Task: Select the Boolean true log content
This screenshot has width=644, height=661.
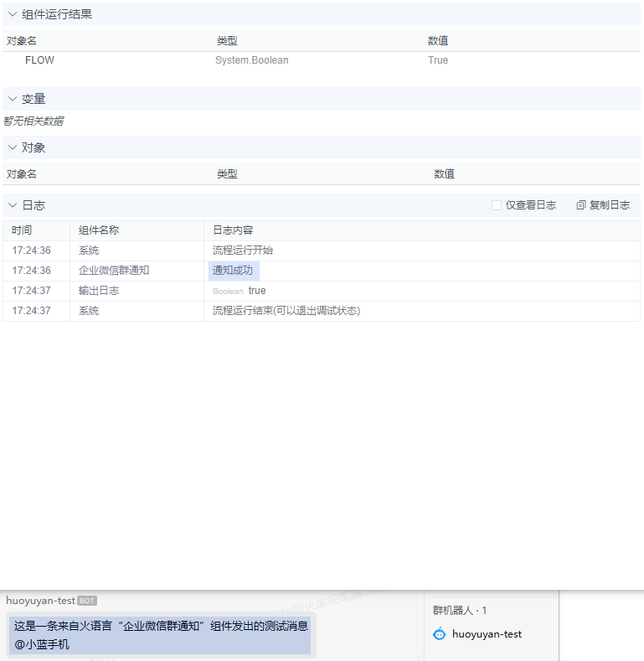Action: (239, 291)
